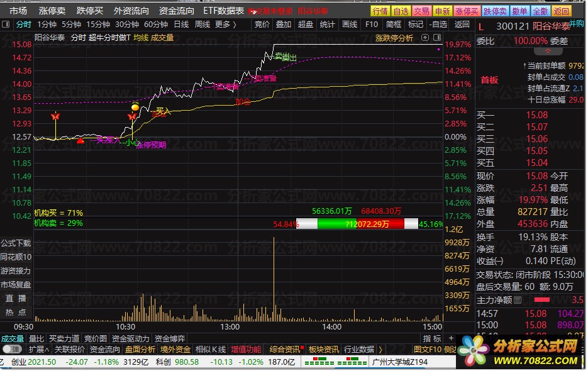Image resolution: width=588 pixels, height=371 pixels.
Task: Switch to the 30分钟 chart period
Action: coord(127,25)
